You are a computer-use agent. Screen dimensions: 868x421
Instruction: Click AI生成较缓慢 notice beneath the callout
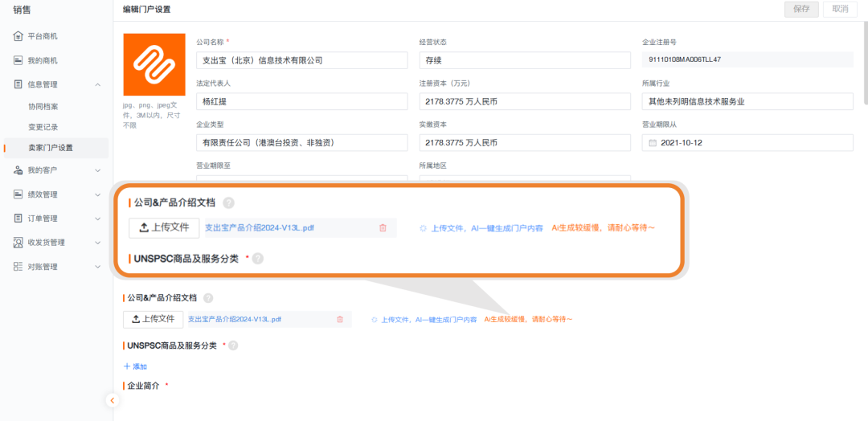point(528,319)
